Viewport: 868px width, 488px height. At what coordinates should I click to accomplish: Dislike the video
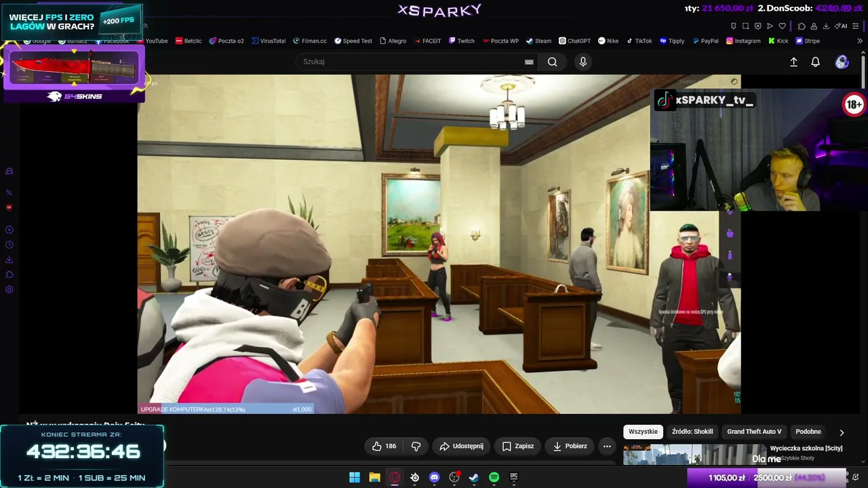pos(416,446)
